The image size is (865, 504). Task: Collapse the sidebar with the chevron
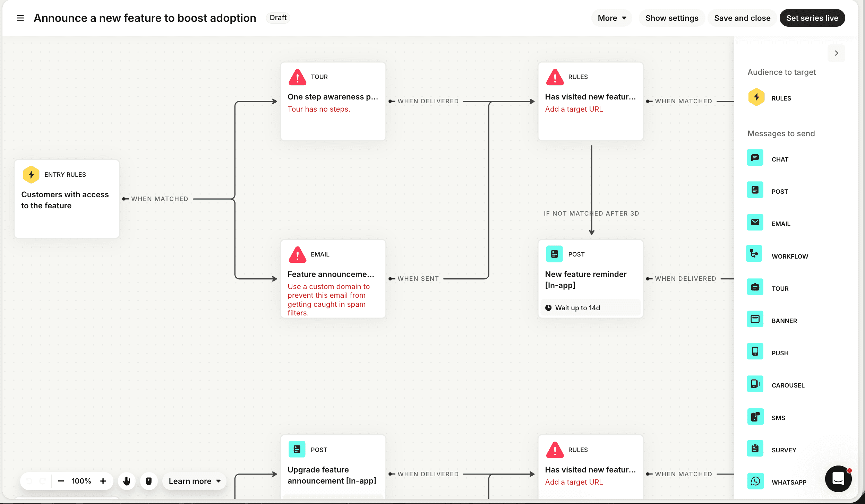[x=836, y=53]
